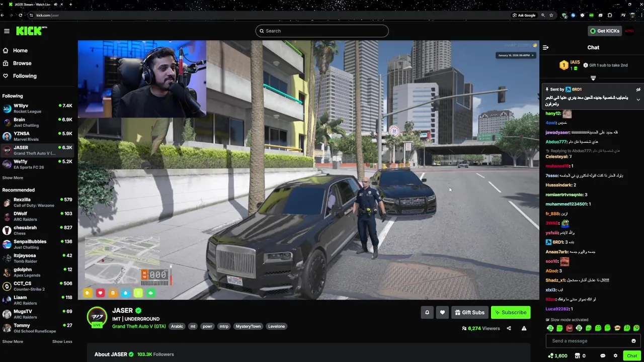The height and width of the screenshot is (362, 644).
Task: Open chessbrah recommended channel
Action: coord(37,230)
